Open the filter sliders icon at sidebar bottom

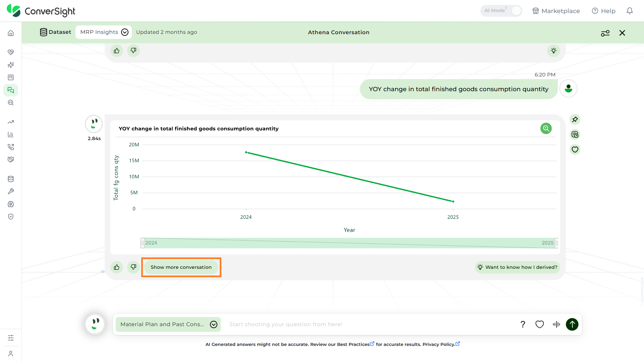click(x=11, y=338)
